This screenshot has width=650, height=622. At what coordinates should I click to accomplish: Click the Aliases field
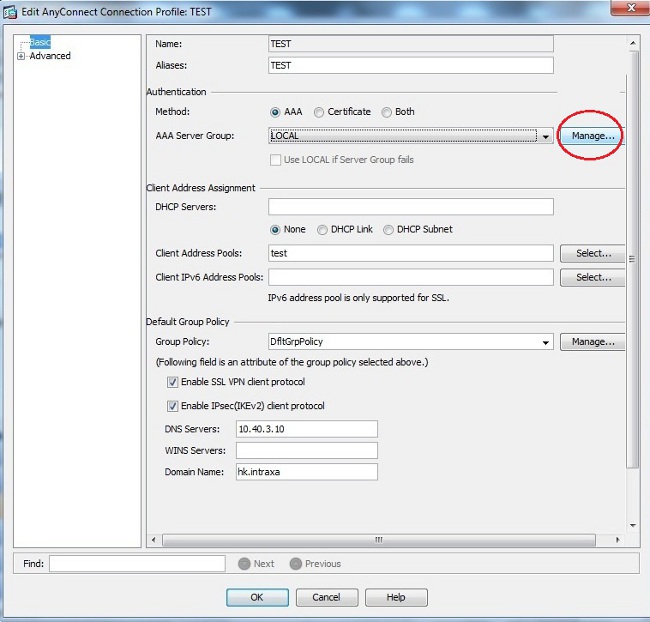(411, 66)
